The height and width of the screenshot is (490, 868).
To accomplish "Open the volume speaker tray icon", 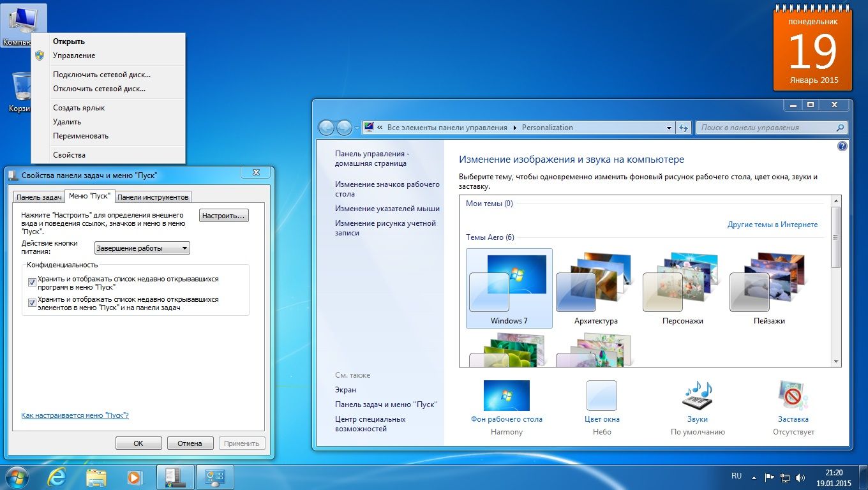I will (x=800, y=477).
